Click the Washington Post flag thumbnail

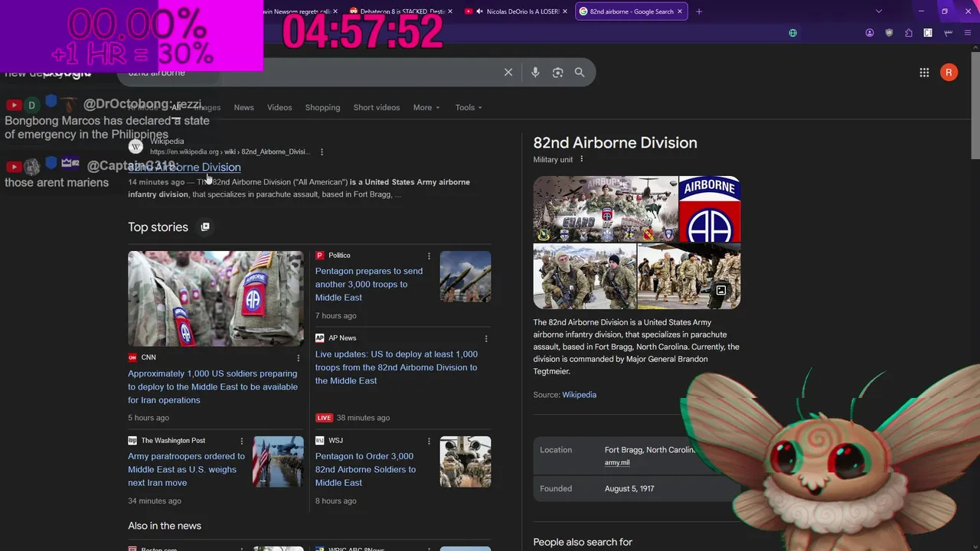(278, 461)
